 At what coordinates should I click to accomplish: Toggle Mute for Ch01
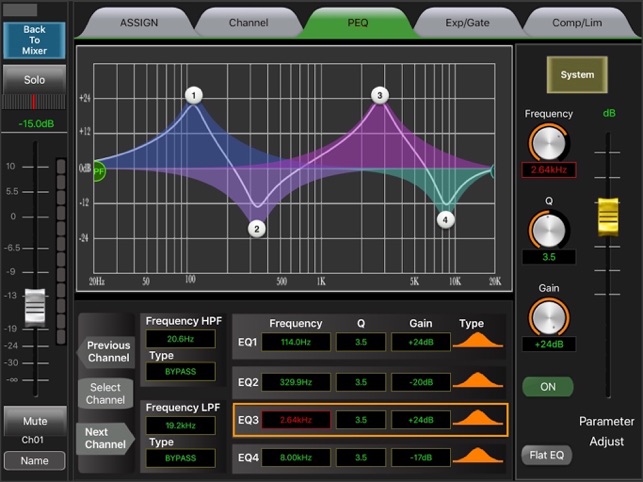(x=35, y=421)
